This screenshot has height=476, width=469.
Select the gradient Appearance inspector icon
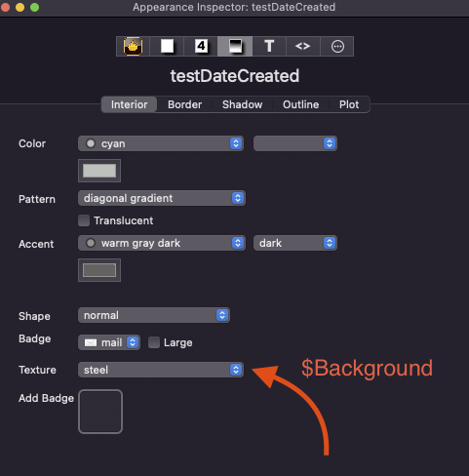click(235, 46)
